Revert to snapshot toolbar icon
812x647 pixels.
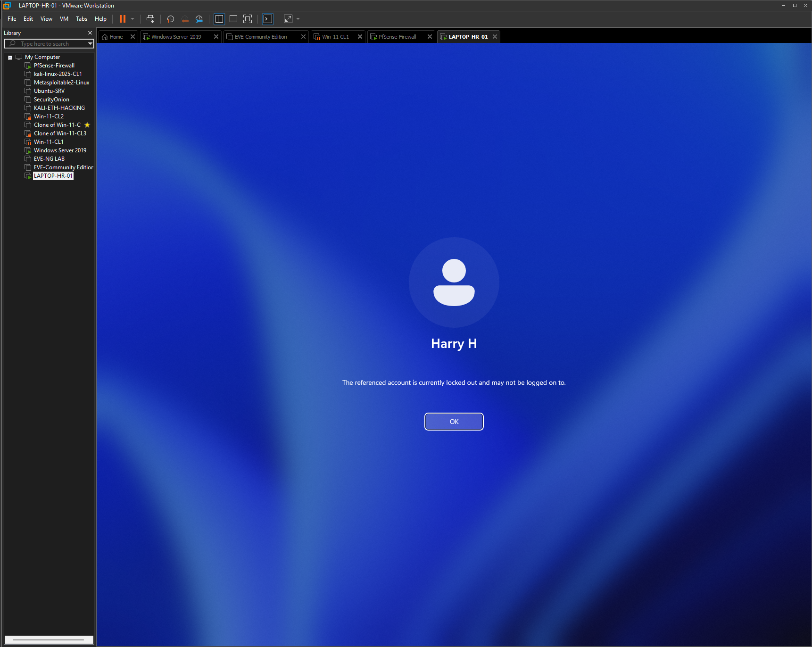185,19
